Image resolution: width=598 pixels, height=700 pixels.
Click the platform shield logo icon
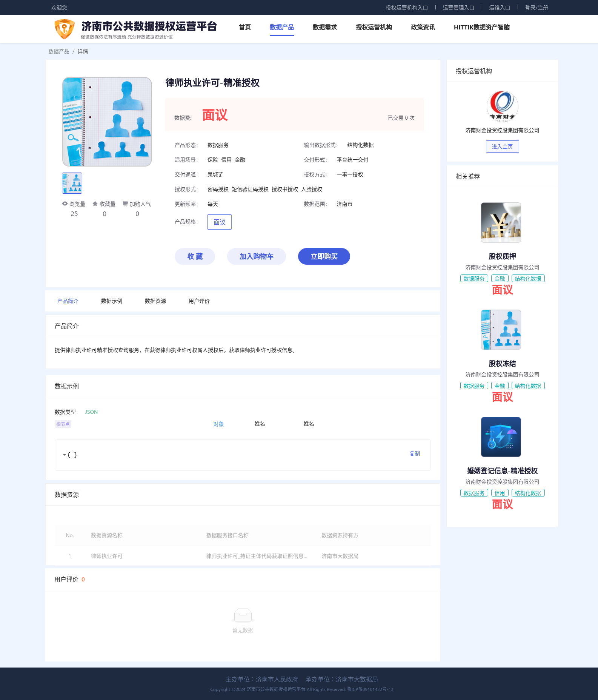[x=65, y=29]
